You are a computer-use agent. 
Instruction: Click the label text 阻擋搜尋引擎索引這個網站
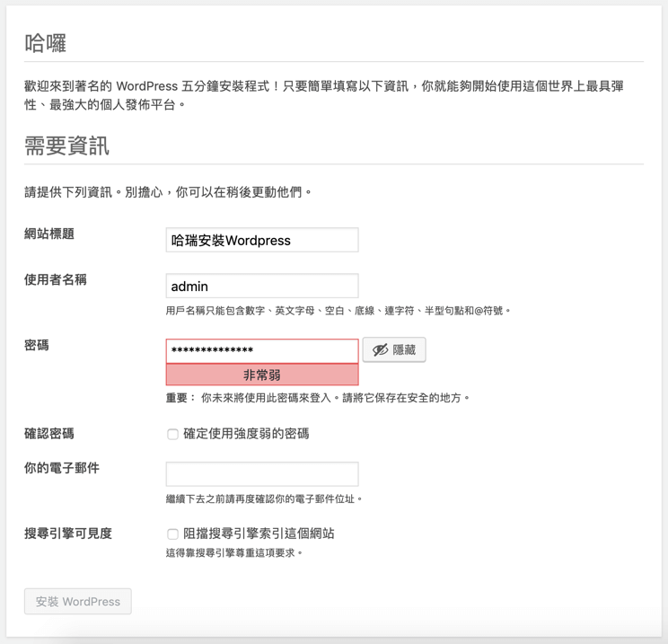(259, 534)
